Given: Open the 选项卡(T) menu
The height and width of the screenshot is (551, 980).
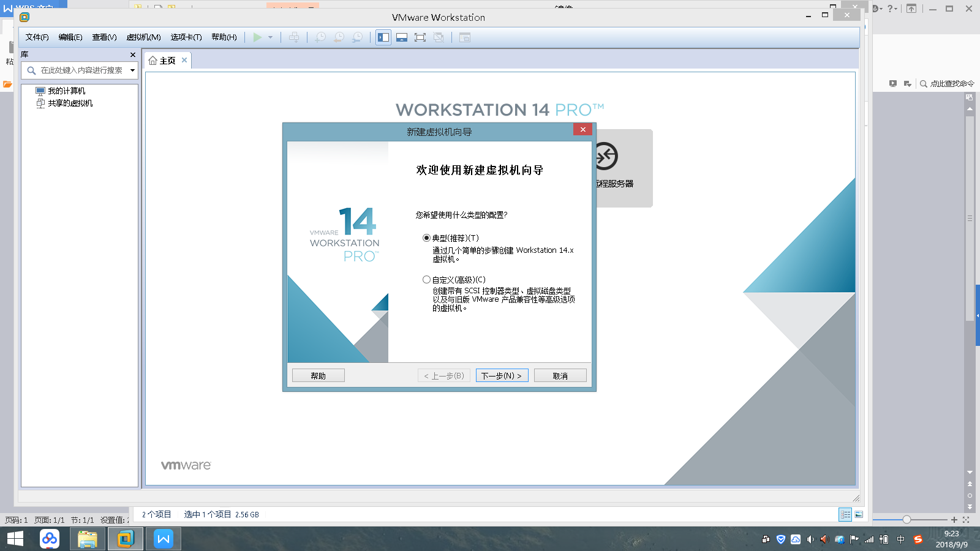Looking at the screenshot, I should [186, 37].
